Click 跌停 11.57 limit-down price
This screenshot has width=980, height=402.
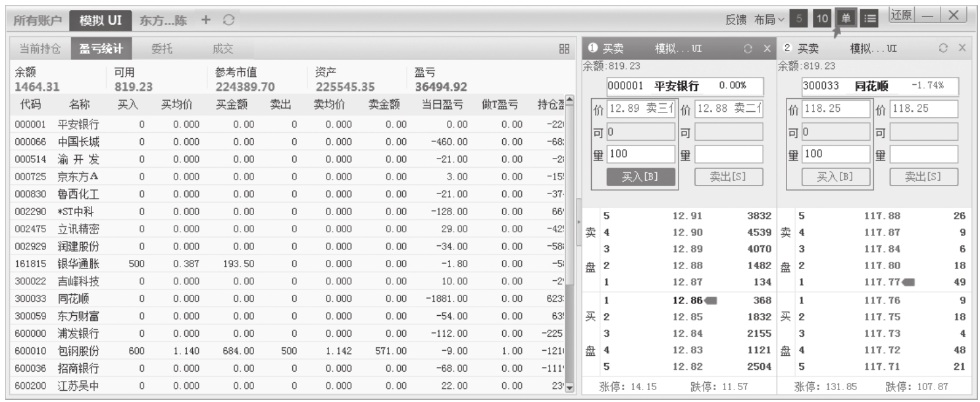(720, 388)
